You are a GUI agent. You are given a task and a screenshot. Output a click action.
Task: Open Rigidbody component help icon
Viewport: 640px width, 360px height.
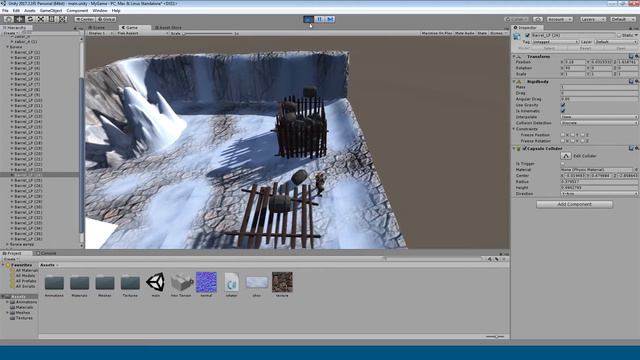tap(631, 81)
